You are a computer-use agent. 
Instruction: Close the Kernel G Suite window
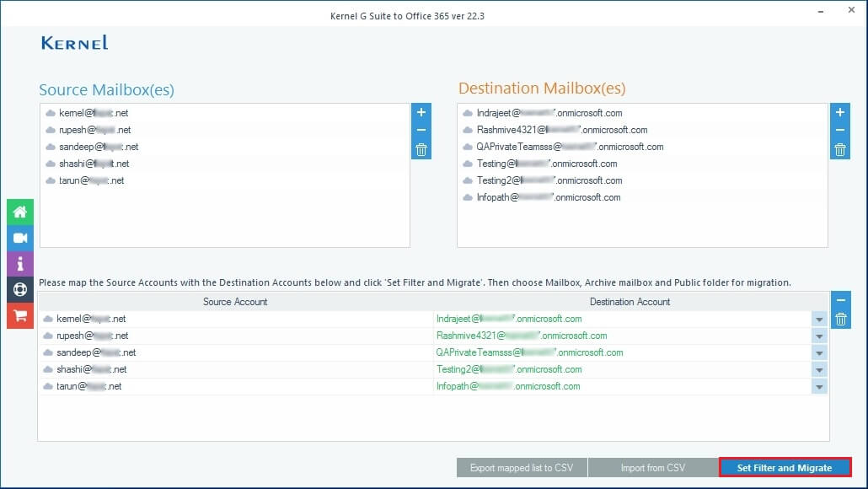click(x=851, y=10)
